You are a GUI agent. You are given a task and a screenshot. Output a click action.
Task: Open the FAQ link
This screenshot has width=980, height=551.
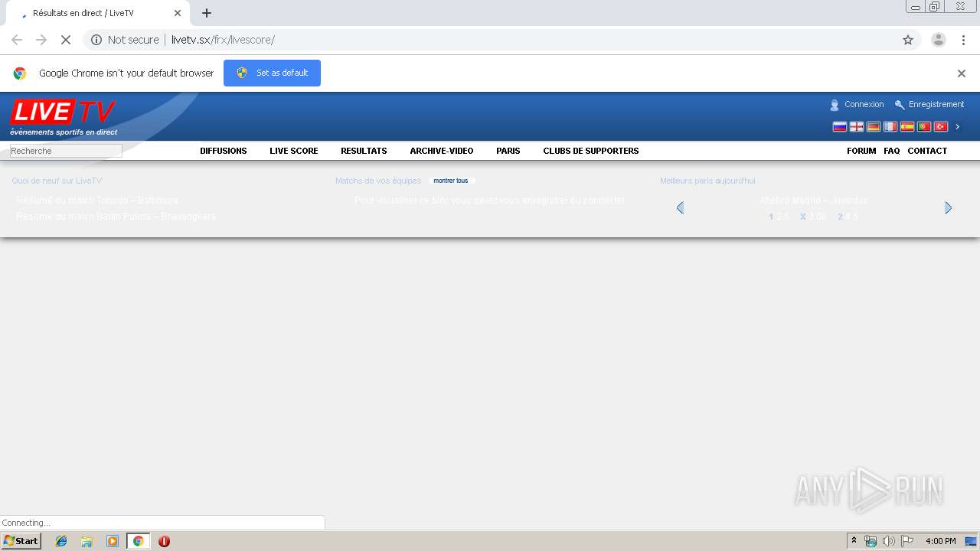coord(892,151)
